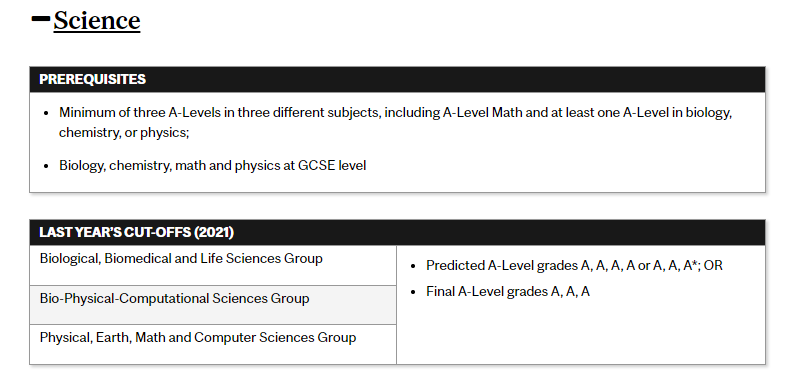Click the 'OR' at end of predicted grades
This screenshot has height=385, width=790.
713,266
